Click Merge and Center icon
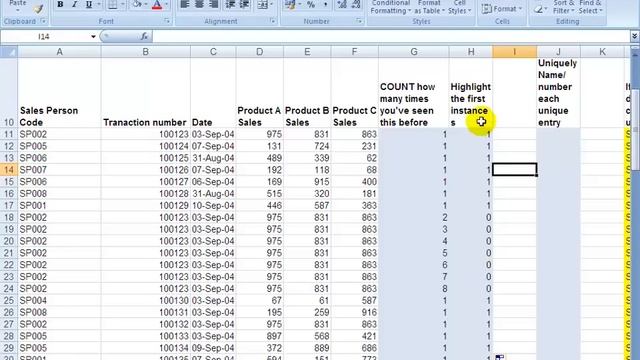 coord(262,5)
